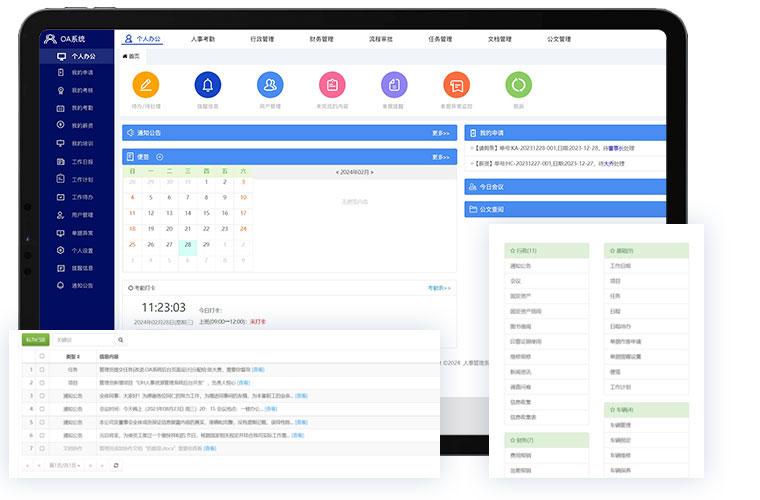Check the checkbox for row 5
This screenshot has height=500, width=760.
42,422
